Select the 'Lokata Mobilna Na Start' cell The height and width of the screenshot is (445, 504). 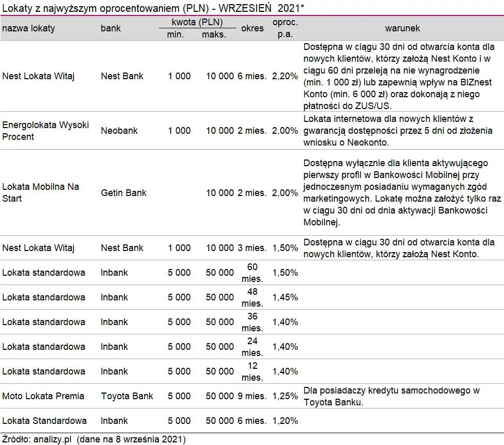tap(41, 192)
